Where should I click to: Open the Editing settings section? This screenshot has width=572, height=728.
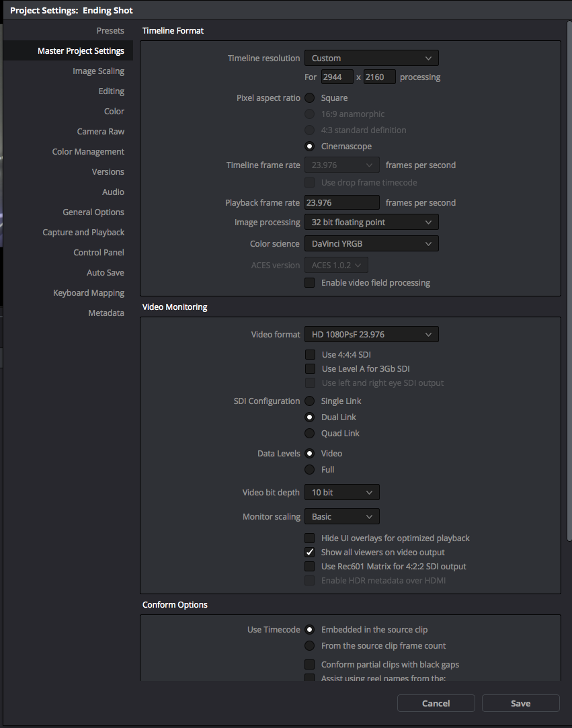point(112,91)
